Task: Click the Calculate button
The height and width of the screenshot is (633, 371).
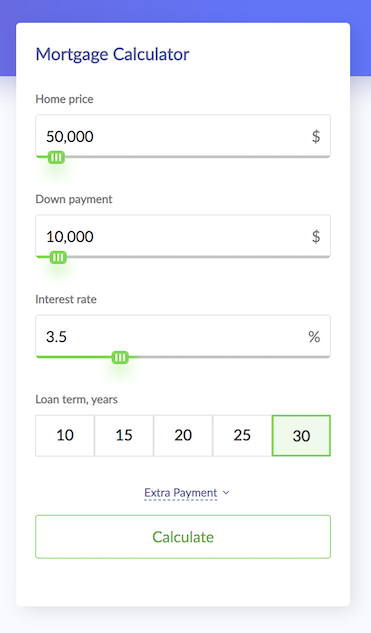Action: coord(183,537)
